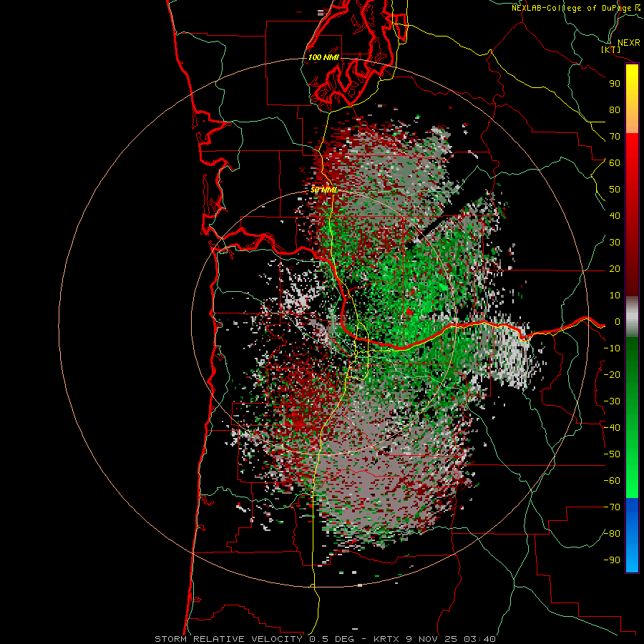The height and width of the screenshot is (644, 644).
Task: Click the NEXLAB-College of DuPage credit text
Action: tap(571, 8)
